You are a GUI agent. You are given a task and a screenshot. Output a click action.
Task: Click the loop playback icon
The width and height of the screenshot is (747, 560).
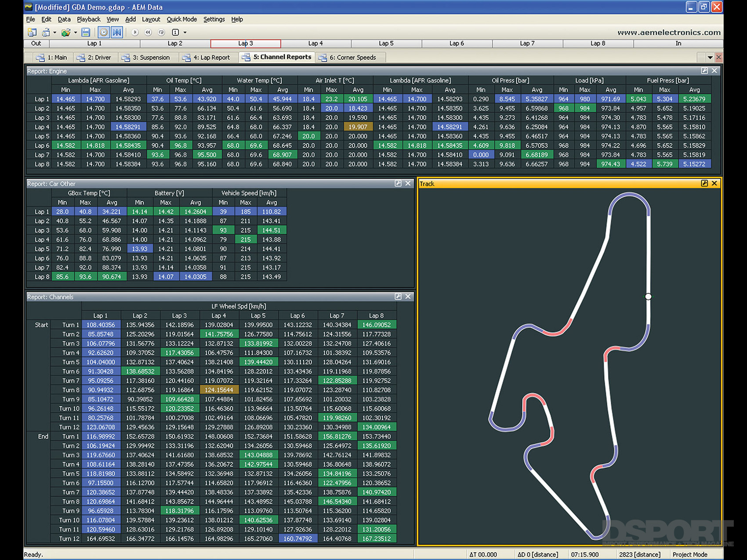[x=161, y=32]
